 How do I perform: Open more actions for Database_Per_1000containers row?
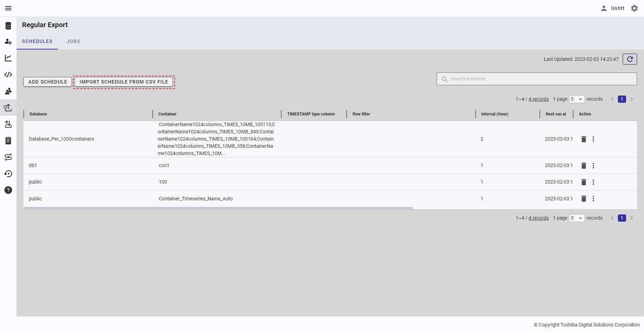(593, 139)
